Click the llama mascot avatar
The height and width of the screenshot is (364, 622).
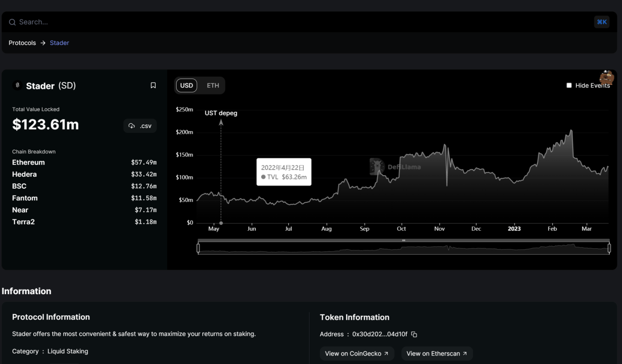606,77
